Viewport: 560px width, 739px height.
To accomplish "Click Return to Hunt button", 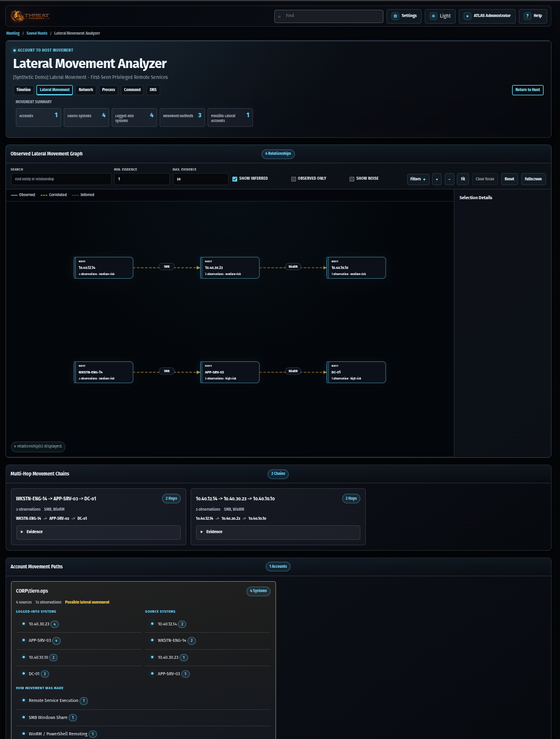I will [x=528, y=90].
